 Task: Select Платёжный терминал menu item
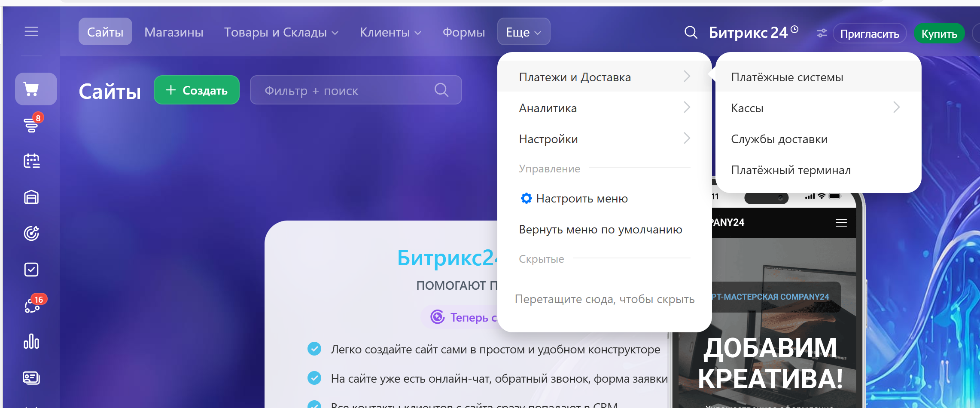tap(819, 170)
